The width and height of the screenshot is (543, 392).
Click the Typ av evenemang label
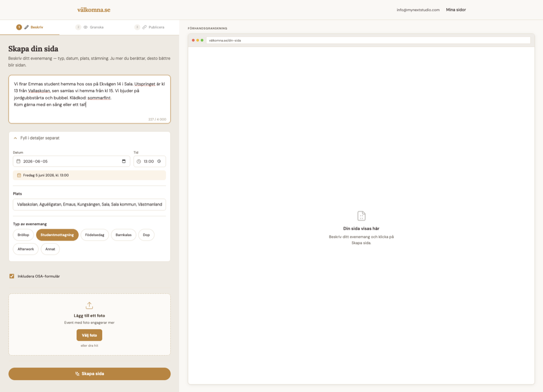point(30,224)
